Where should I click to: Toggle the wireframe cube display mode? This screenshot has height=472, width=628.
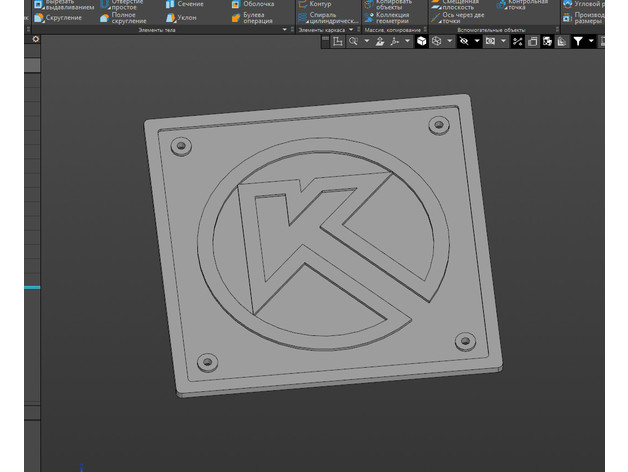(x=437, y=41)
